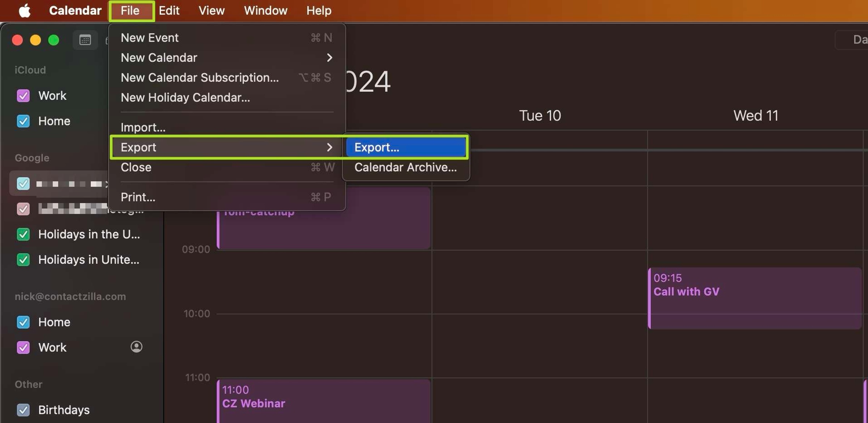The height and width of the screenshot is (423, 868).
Task: Choose New Event from File menu
Action: (x=227, y=38)
